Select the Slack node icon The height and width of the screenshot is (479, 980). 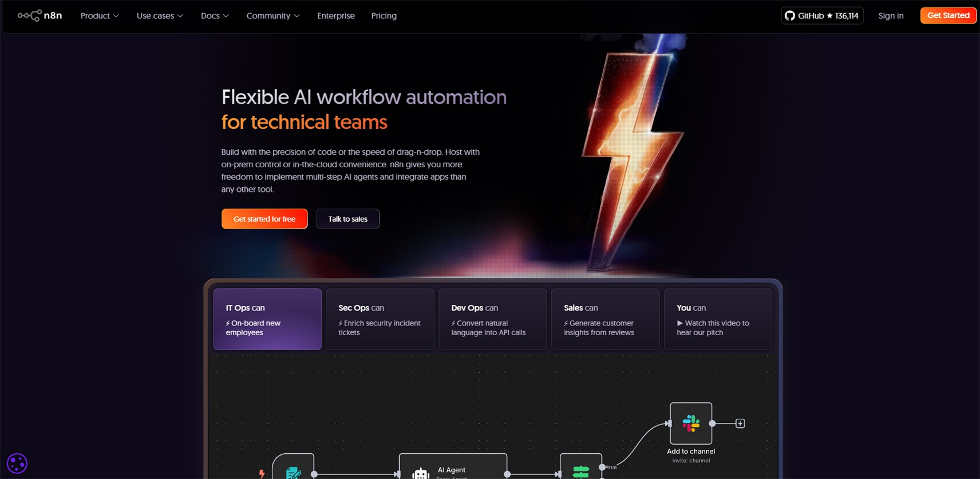click(691, 423)
